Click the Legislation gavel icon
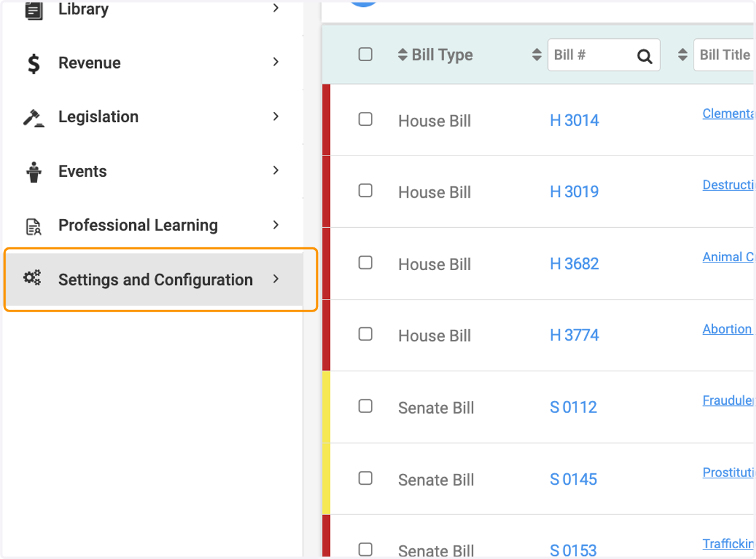 (x=34, y=118)
